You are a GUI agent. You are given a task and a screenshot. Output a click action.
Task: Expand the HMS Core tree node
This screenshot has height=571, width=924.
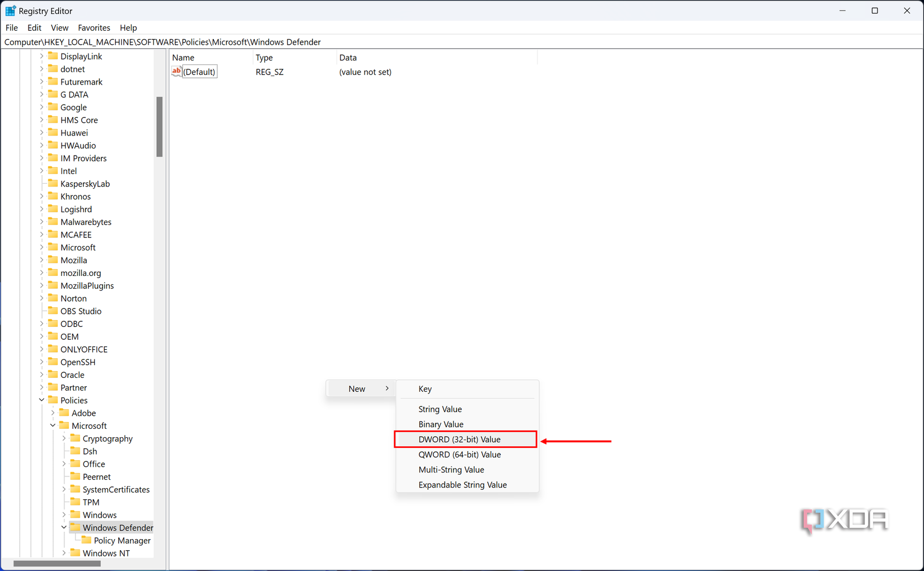(41, 120)
